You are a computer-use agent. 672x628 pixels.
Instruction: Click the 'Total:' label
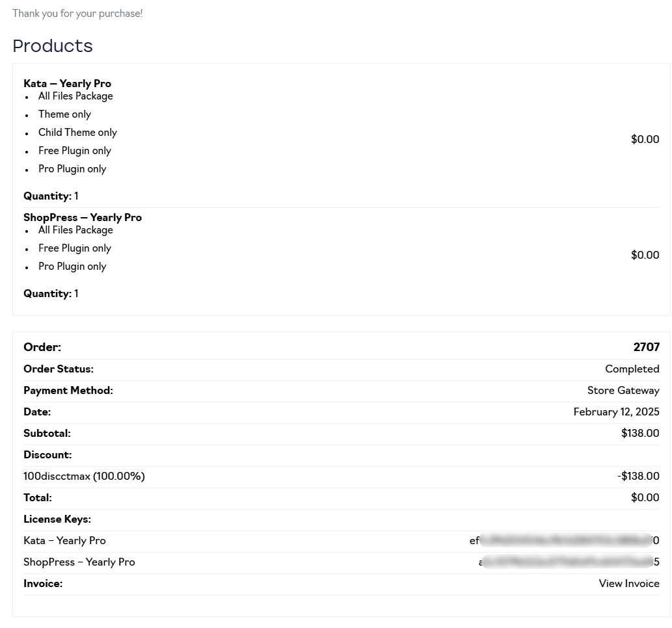[x=38, y=497]
